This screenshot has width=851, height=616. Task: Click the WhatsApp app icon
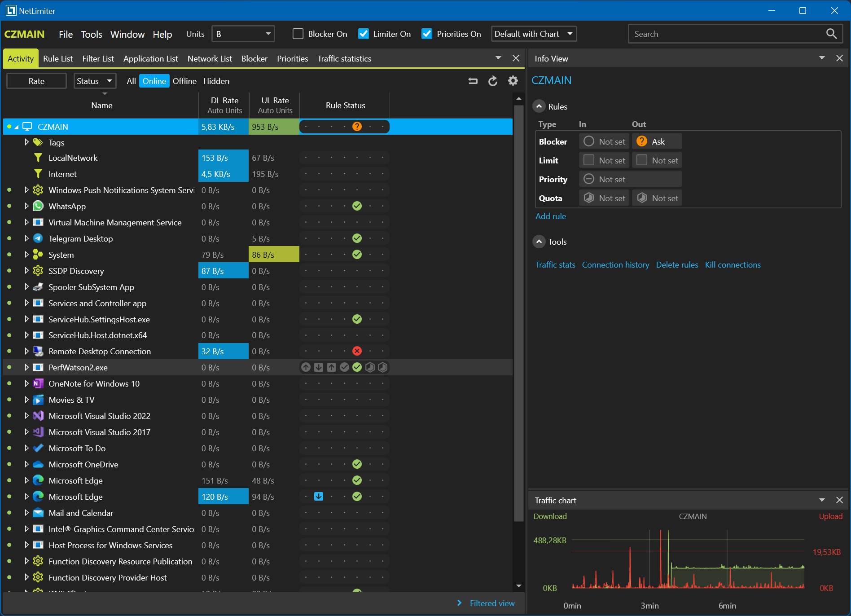point(38,206)
